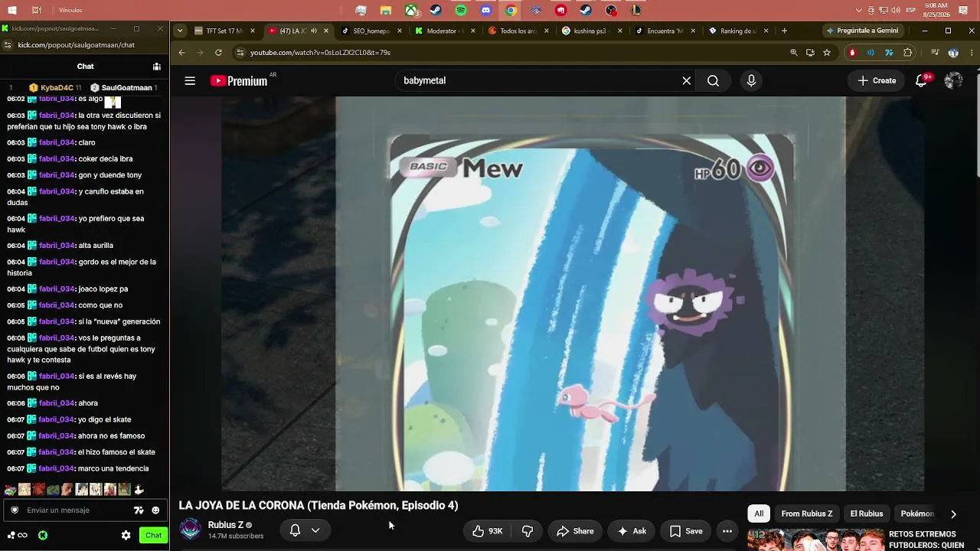
Task: Open the YouTube guide hamburger menu
Action: coord(190,80)
